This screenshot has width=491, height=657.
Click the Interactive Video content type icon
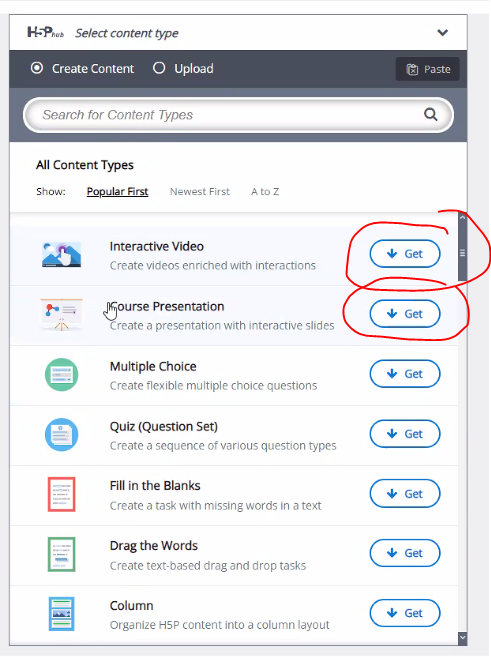(x=62, y=254)
